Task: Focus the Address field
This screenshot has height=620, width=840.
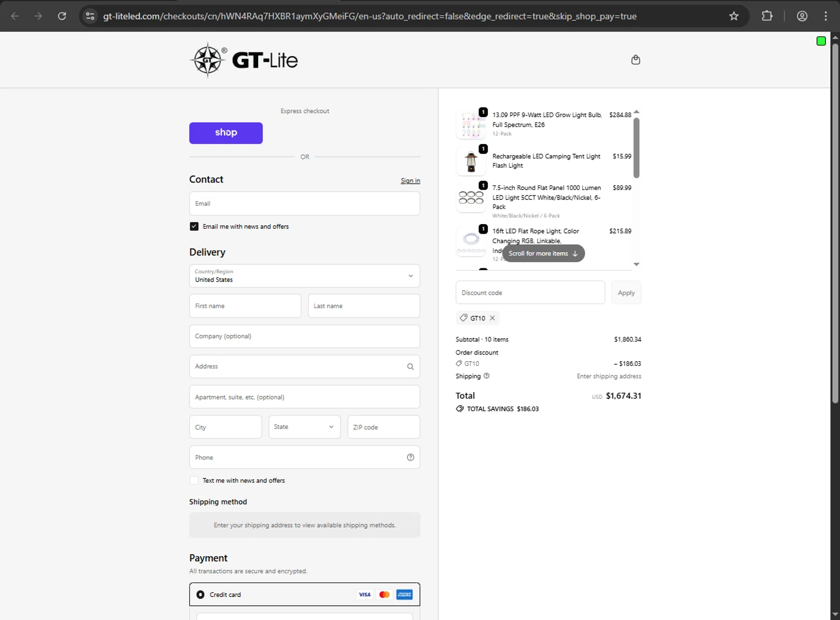Action: tap(305, 367)
